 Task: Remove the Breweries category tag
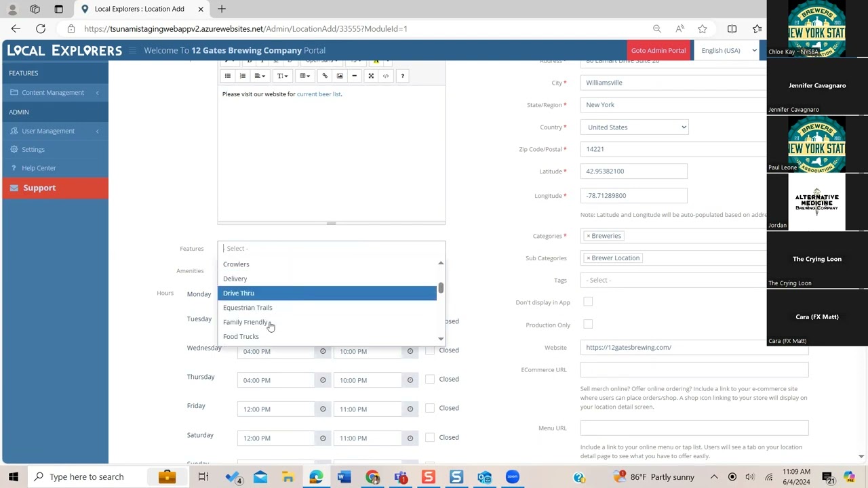coord(589,236)
